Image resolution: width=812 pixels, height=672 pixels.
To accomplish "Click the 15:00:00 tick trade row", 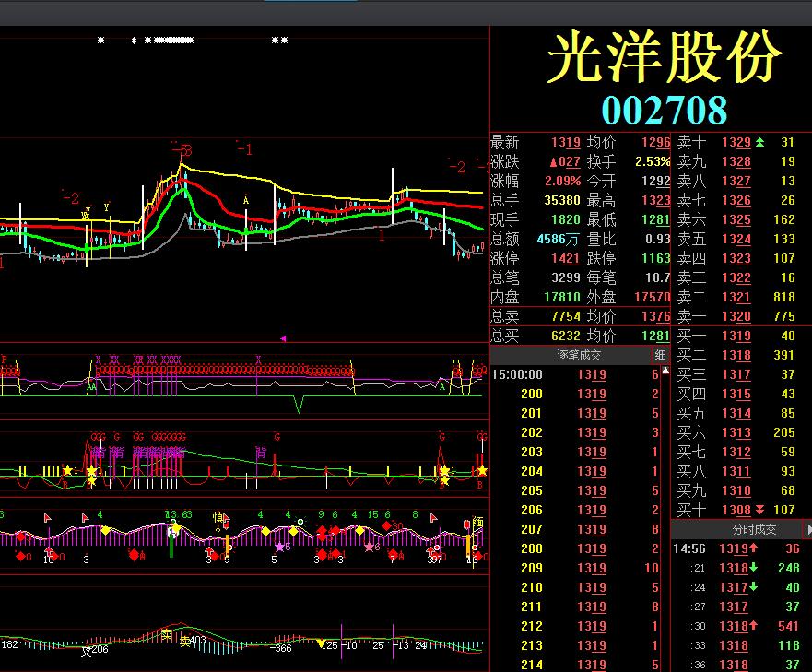I will 575,374.
